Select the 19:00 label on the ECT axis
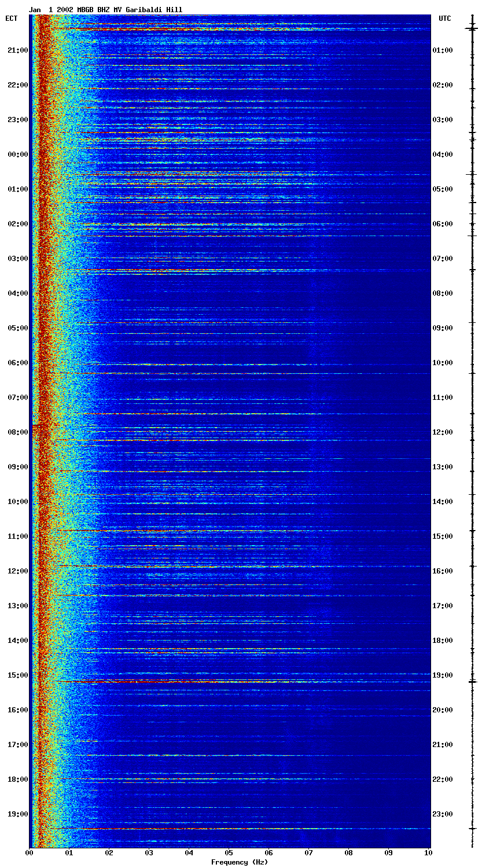493x868 pixels. [x=17, y=814]
